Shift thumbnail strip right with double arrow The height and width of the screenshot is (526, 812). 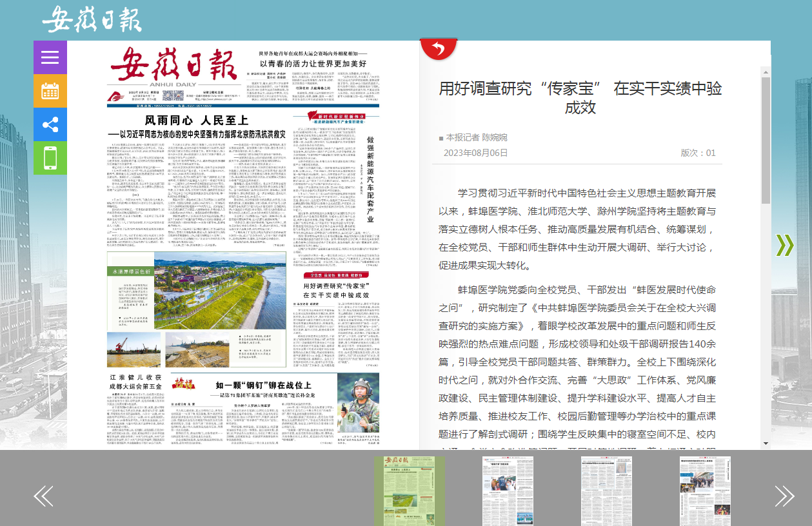pyautogui.click(x=784, y=496)
